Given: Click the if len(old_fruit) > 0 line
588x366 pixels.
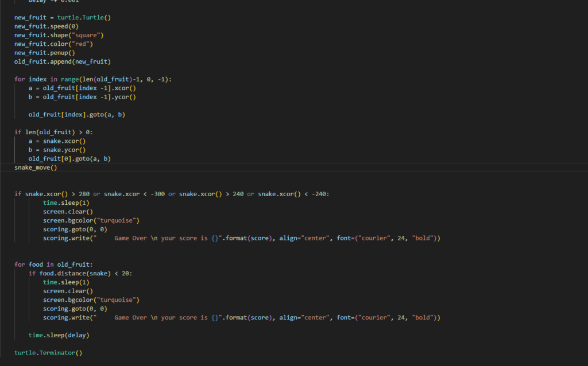Looking at the screenshot, I should click(x=53, y=132).
